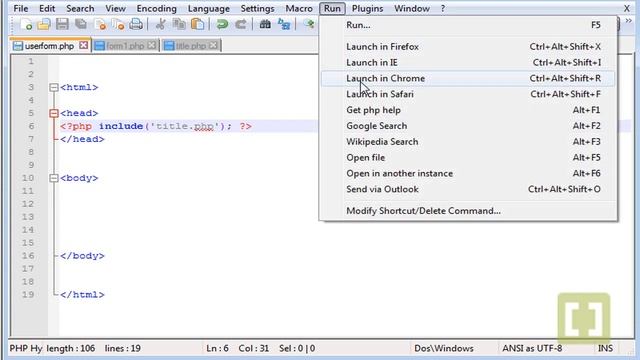Choose Wikipedia Search entry
The image size is (640, 360).
468,142
